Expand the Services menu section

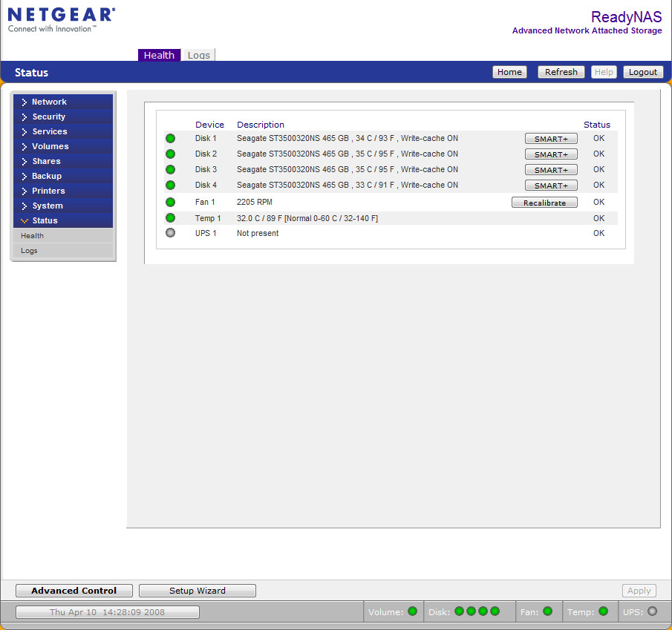63,131
